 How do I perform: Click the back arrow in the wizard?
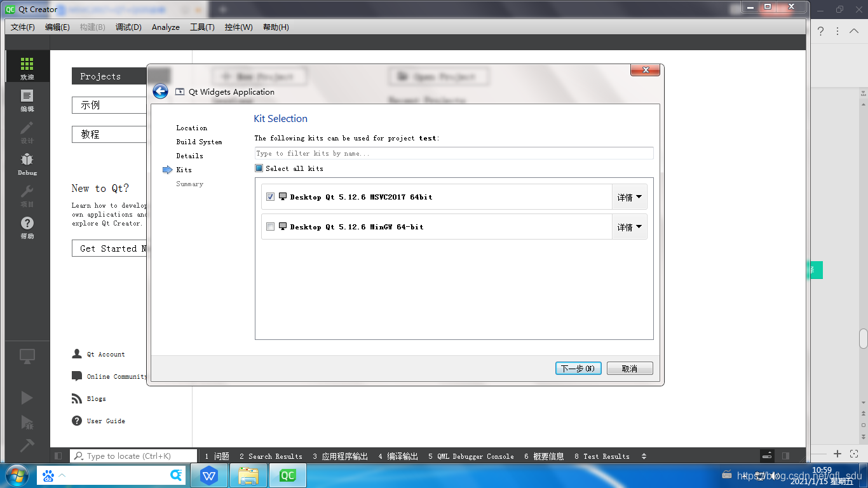tap(160, 91)
